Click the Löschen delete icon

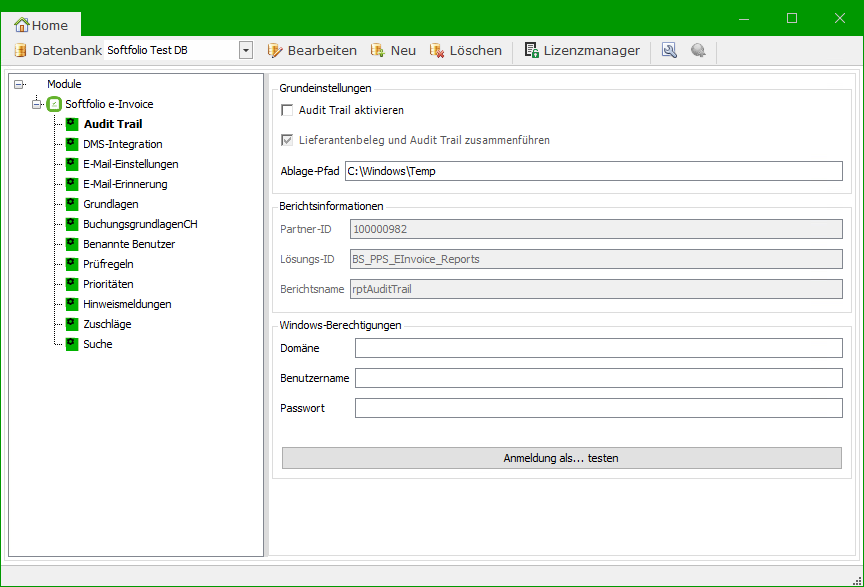coord(437,50)
